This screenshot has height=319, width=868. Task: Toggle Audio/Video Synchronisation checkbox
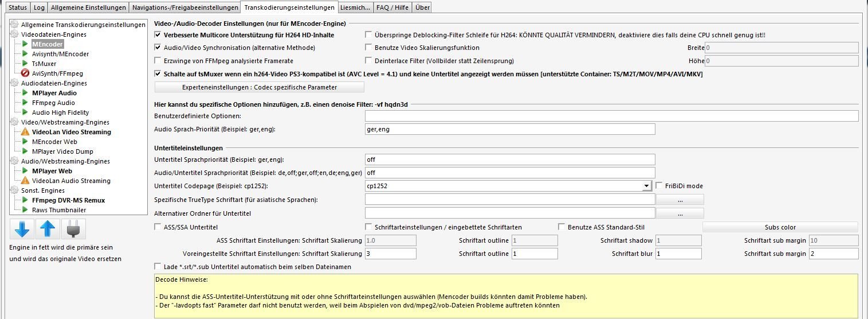click(158, 48)
